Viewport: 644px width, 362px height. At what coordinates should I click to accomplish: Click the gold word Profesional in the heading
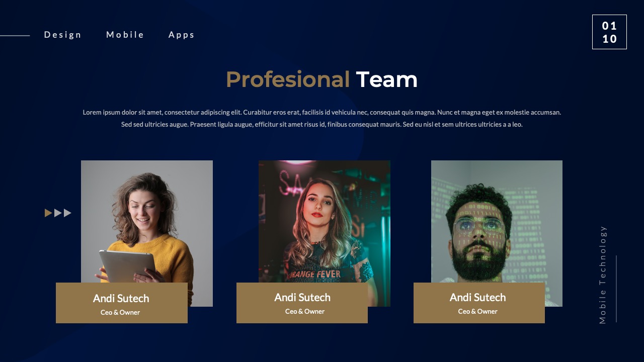[x=288, y=79]
